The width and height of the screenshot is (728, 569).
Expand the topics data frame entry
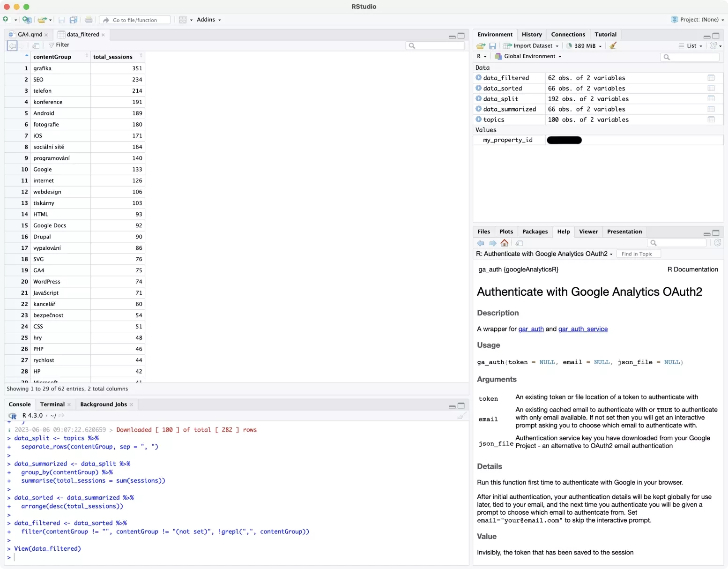pos(479,120)
